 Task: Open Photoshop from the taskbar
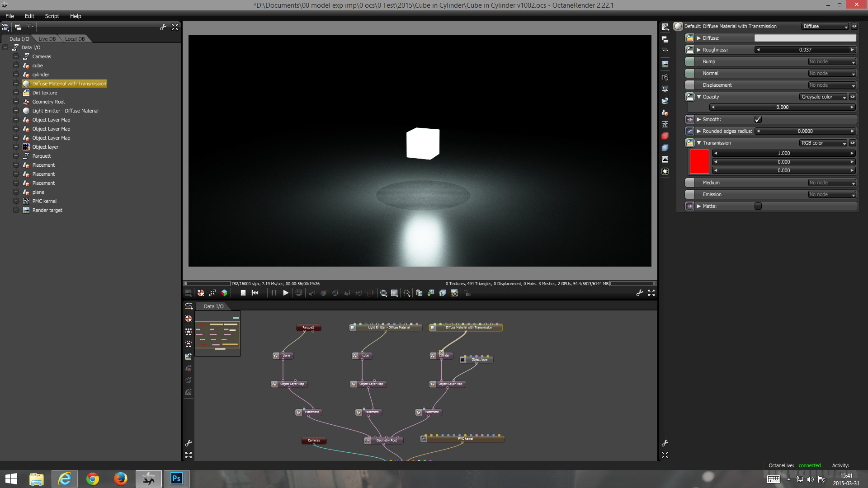(x=176, y=479)
